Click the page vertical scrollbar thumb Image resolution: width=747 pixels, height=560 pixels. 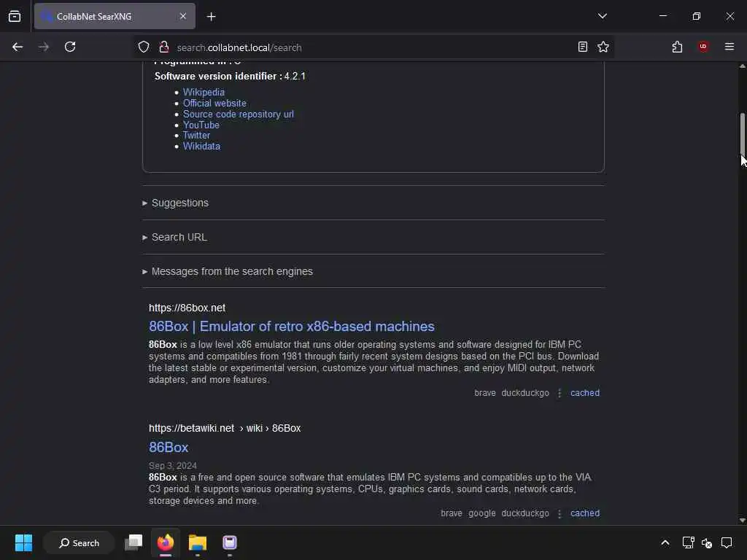[x=742, y=134]
